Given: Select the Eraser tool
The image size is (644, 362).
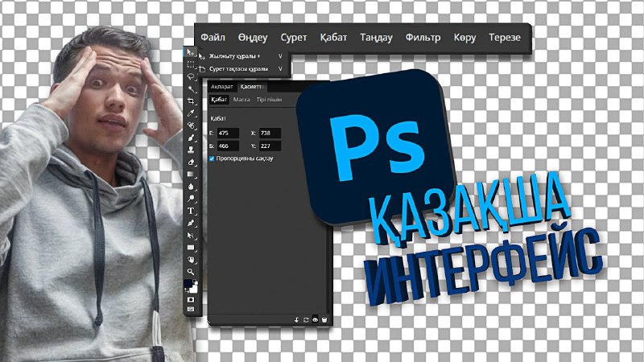Looking at the screenshot, I should (191, 162).
